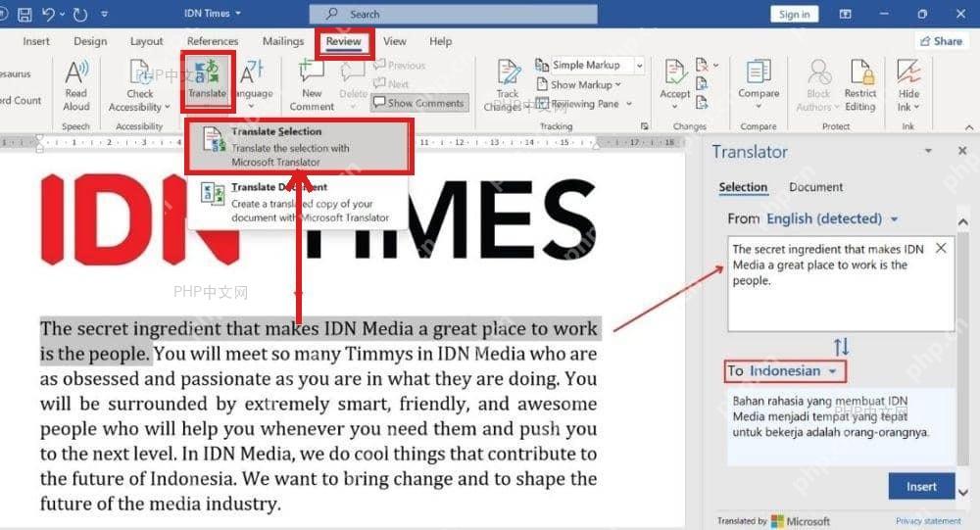The image size is (980, 530).
Task: Undo the last action
Action: (48, 14)
